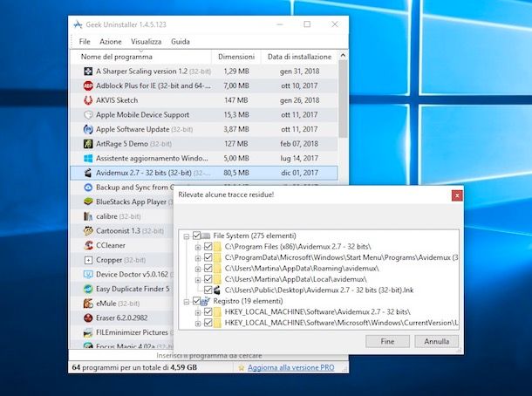Select the Easy Duplicate Finder icon
Image resolution: width=532 pixels, height=396 pixels.
[88, 289]
